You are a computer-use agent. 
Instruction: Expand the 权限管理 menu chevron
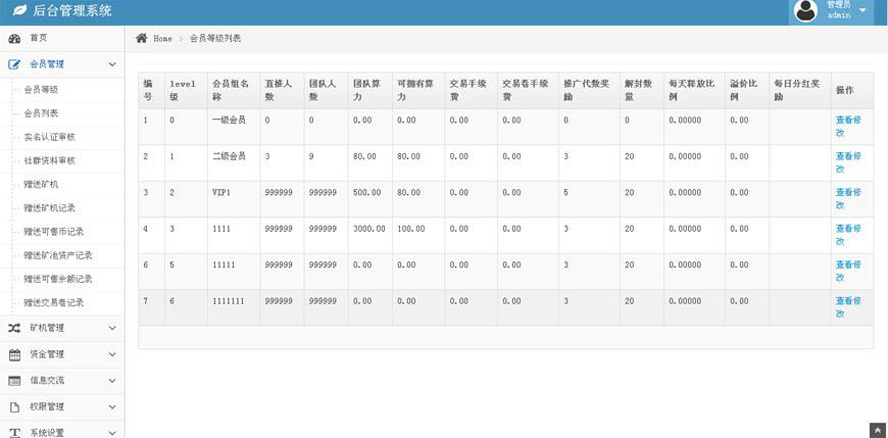tap(112, 407)
